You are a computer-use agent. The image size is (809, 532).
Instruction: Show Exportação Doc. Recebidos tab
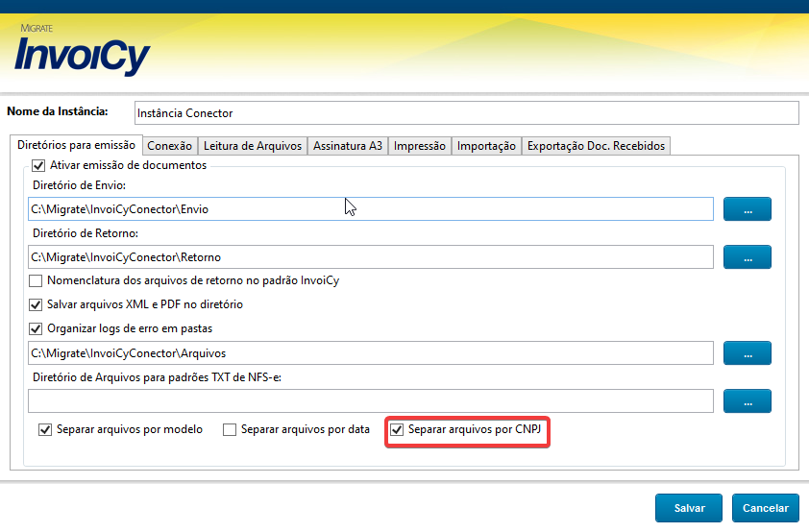(x=596, y=146)
